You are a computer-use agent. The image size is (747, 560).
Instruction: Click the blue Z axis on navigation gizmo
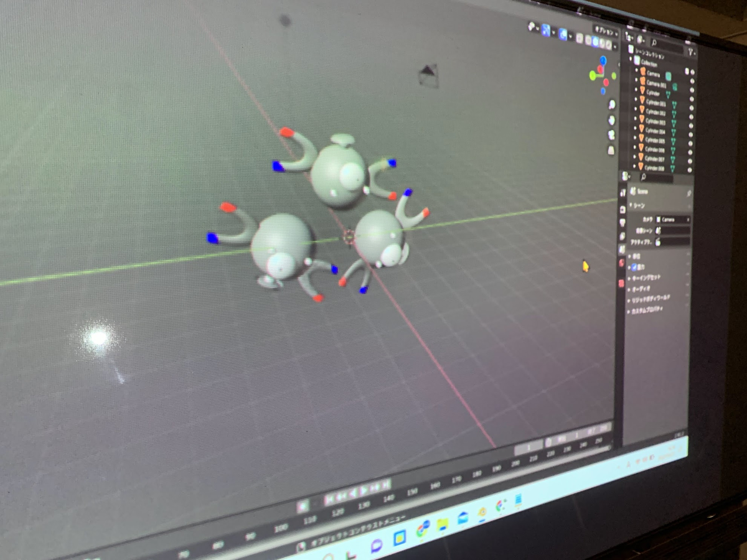(603, 60)
